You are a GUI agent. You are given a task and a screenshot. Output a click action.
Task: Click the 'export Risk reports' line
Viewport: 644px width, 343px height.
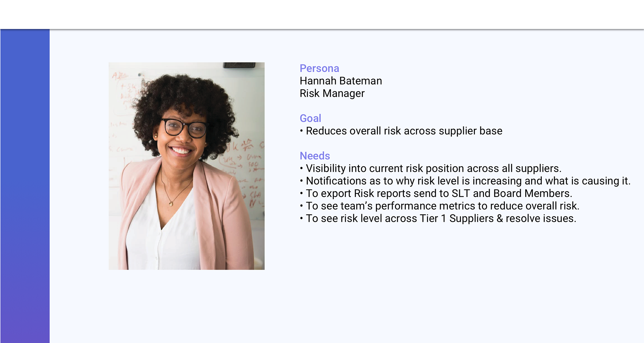point(436,193)
